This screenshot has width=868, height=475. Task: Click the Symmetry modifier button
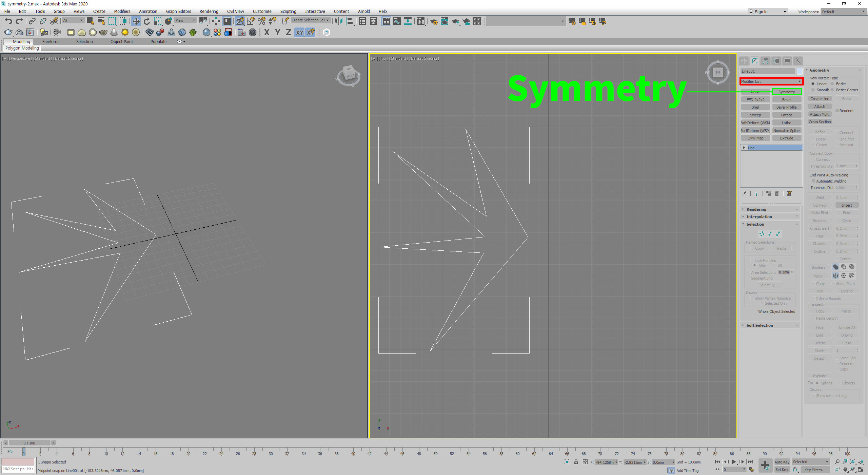pyautogui.click(x=786, y=92)
